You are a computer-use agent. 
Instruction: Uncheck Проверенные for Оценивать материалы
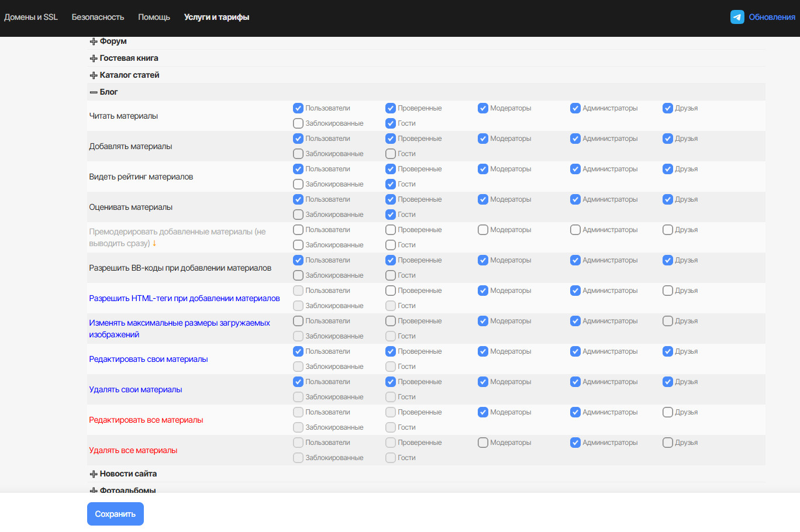tap(391, 199)
